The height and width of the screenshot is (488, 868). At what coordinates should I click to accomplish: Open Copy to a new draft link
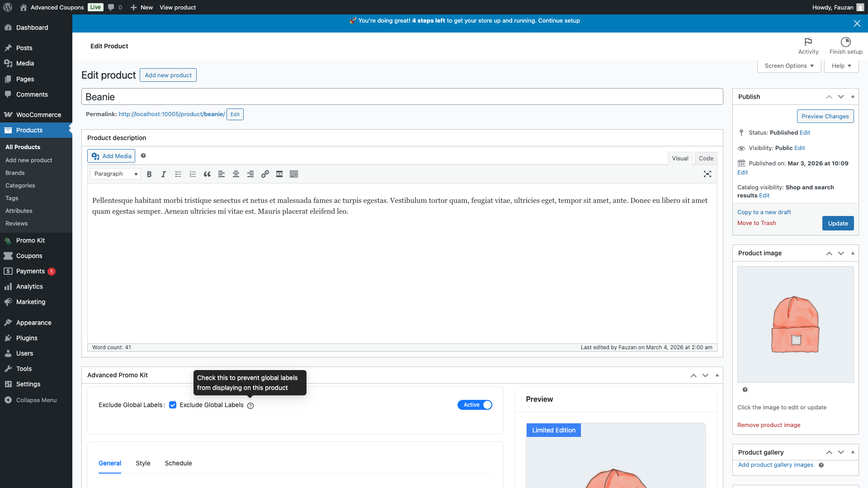pyautogui.click(x=764, y=212)
